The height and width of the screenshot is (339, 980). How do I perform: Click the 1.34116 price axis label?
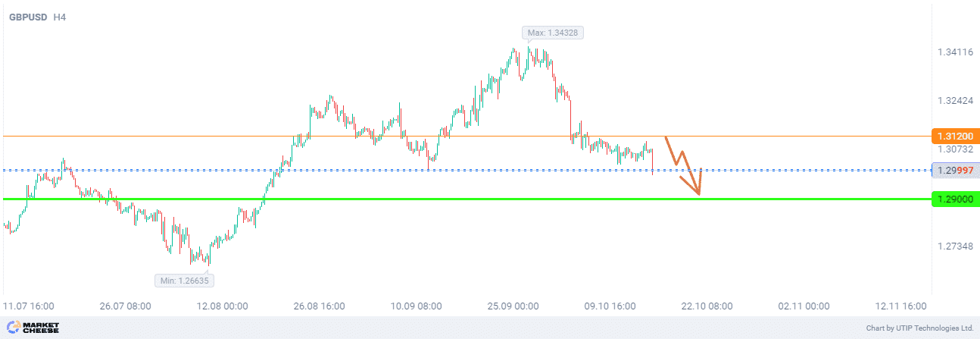[x=954, y=52]
